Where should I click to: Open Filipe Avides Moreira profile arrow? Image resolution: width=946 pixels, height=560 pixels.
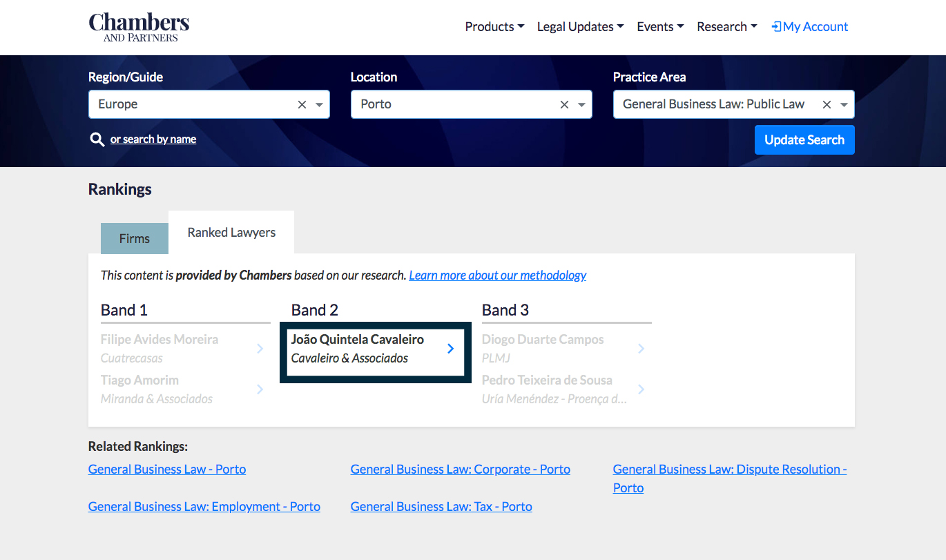[260, 349]
